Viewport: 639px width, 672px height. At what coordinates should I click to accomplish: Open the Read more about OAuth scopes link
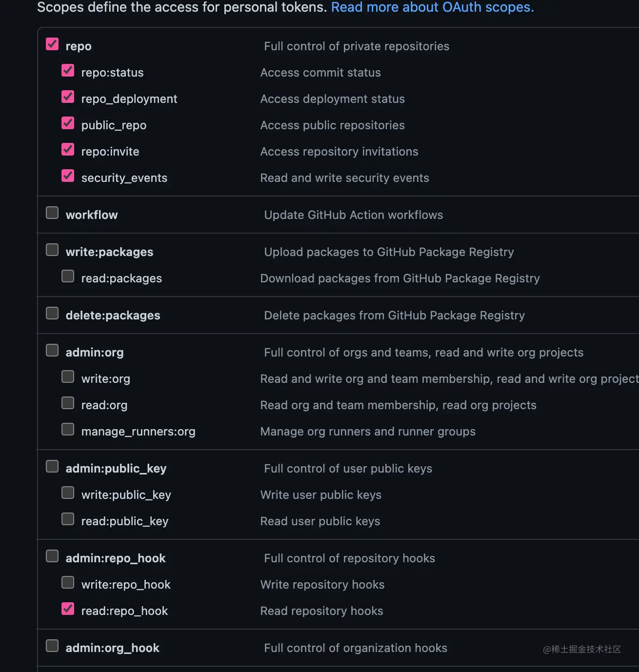[432, 7]
